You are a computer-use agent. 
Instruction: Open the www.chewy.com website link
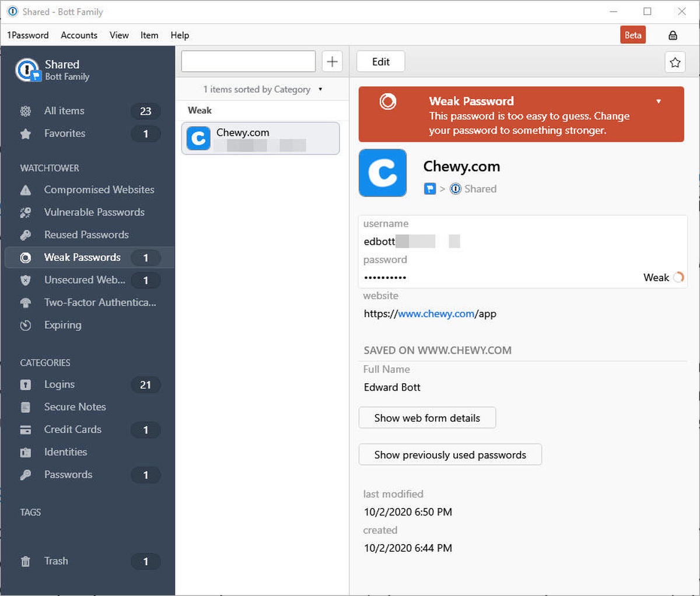pyautogui.click(x=436, y=314)
